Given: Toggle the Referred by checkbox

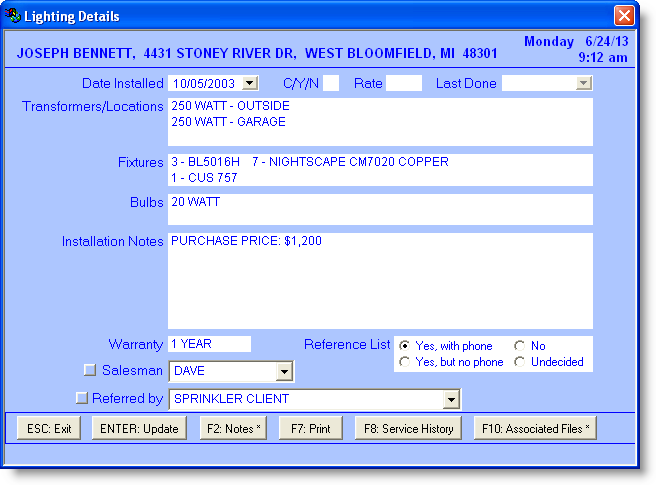Looking at the screenshot, I should pos(82,398).
